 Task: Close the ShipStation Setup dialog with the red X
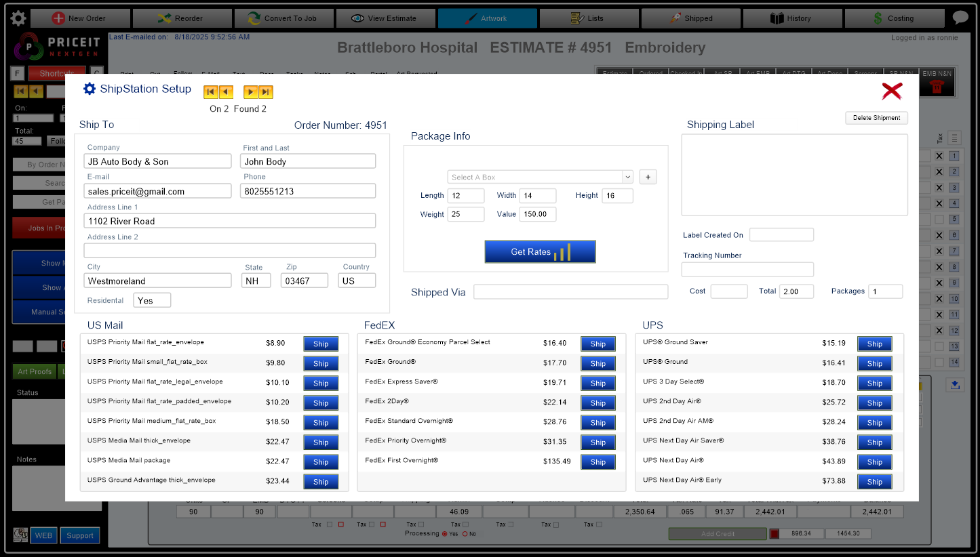coord(891,91)
